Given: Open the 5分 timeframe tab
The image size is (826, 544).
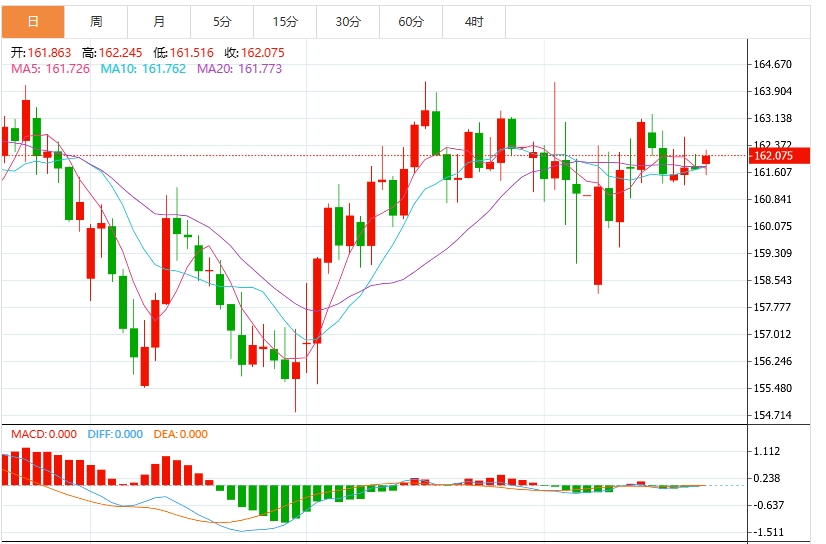Looking at the screenshot, I should [x=222, y=22].
